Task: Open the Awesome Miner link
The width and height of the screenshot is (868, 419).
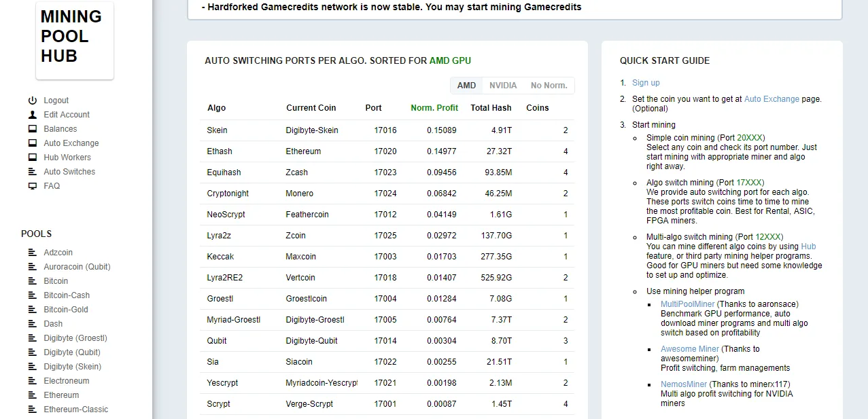Action: (690, 349)
